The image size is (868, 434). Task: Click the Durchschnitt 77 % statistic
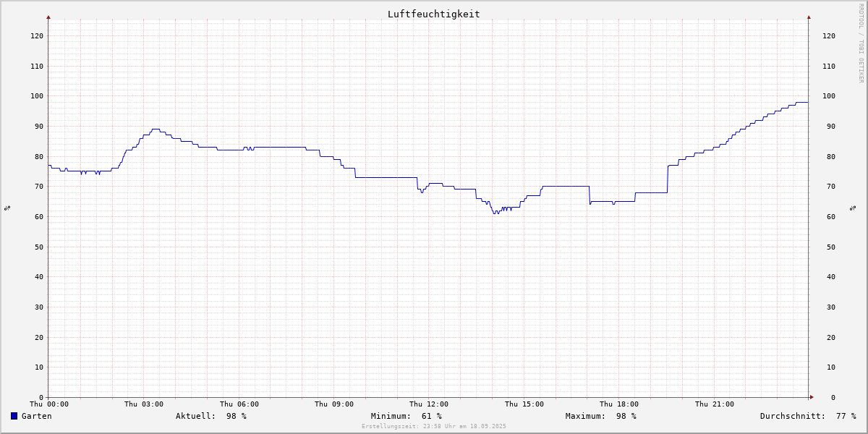[x=807, y=416]
